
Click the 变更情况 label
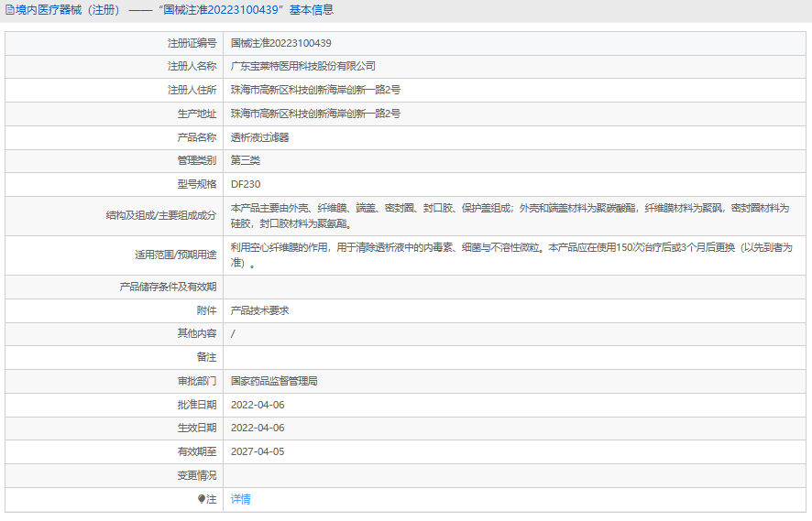pos(197,475)
